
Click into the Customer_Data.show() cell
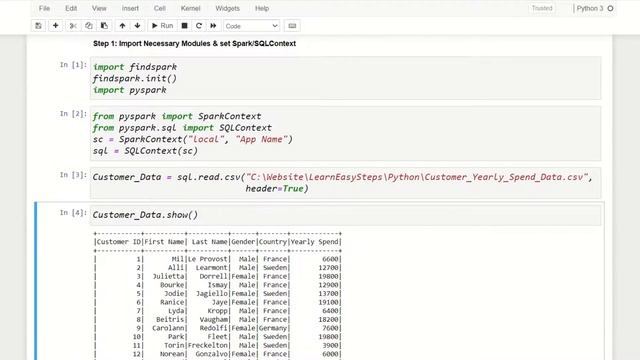(x=345, y=215)
